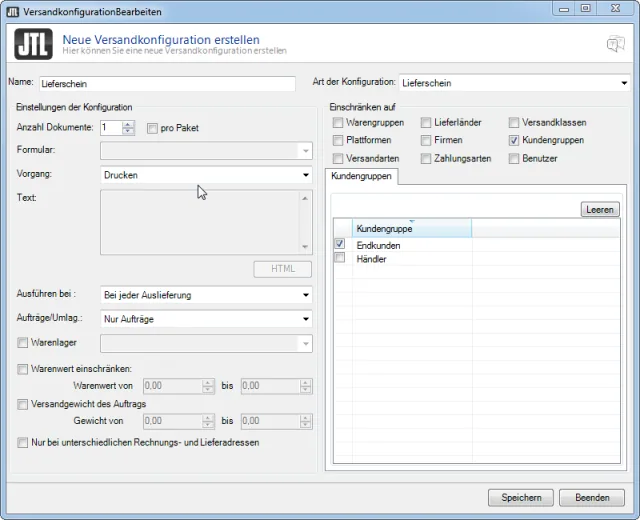Tick the Versandklassen restriction checkbox
Screen dimensions: 640x520
(x=514, y=122)
